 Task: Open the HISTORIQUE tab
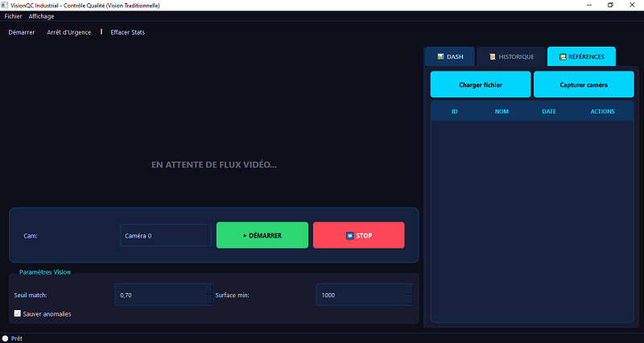pos(511,56)
